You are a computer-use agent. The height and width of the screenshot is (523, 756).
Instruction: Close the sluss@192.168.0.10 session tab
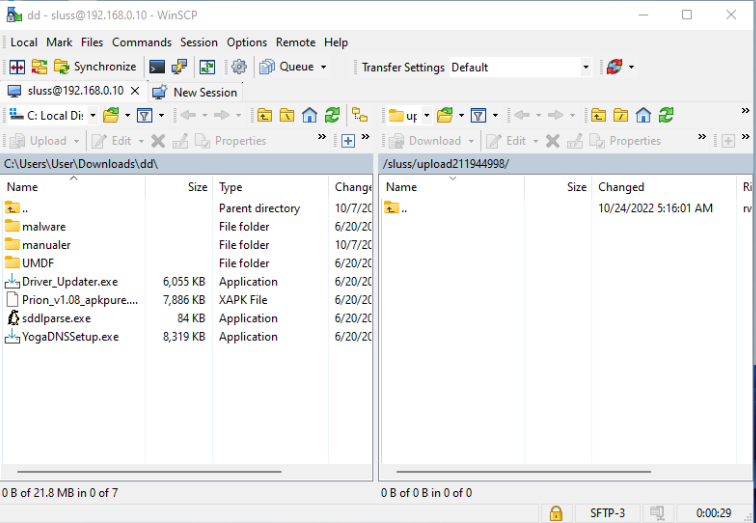[135, 91]
